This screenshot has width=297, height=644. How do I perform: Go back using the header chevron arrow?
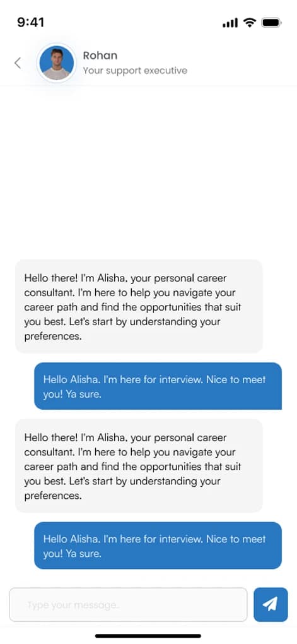[17, 63]
